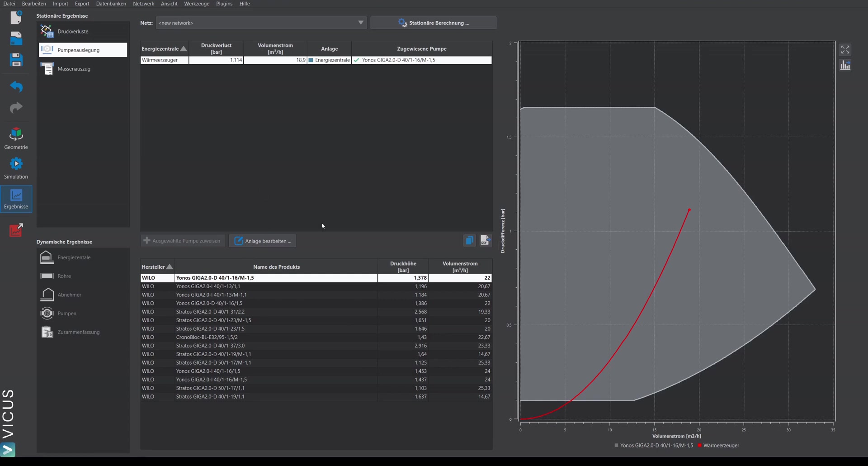Sort by Energiezentrale column arrow
The width and height of the screenshot is (868, 466).
(184, 49)
